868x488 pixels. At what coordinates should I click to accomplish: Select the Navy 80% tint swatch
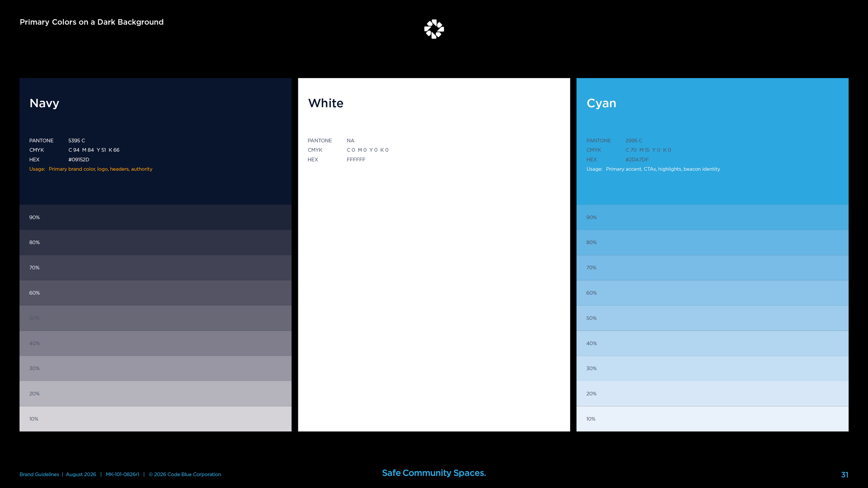click(x=156, y=243)
